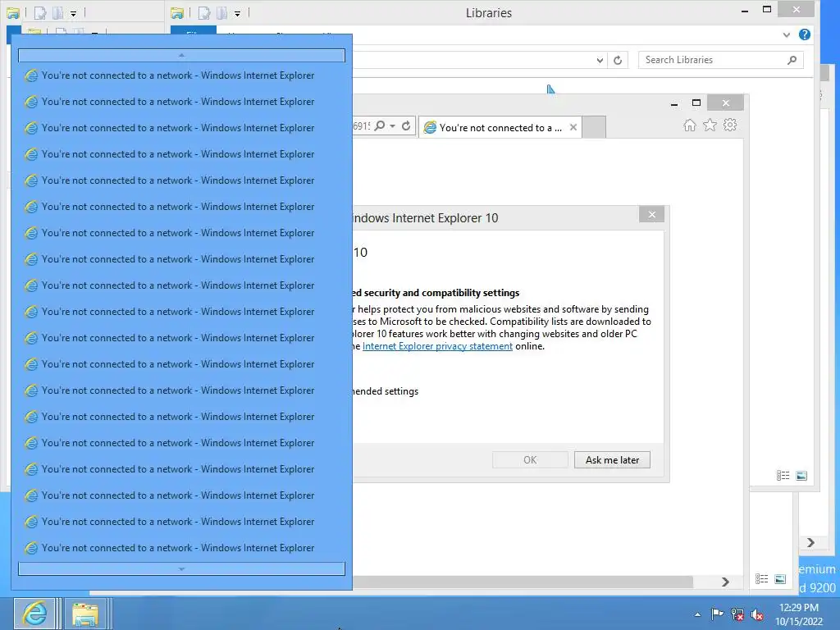
Task: Select the "You're not connected to a..." tab
Action: point(500,127)
